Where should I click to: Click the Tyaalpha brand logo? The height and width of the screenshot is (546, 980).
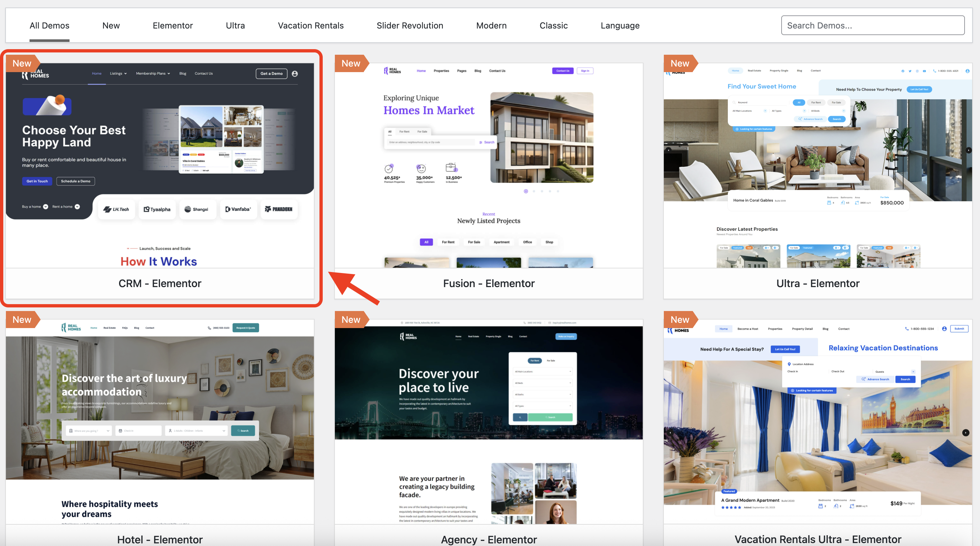(x=157, y=209)
